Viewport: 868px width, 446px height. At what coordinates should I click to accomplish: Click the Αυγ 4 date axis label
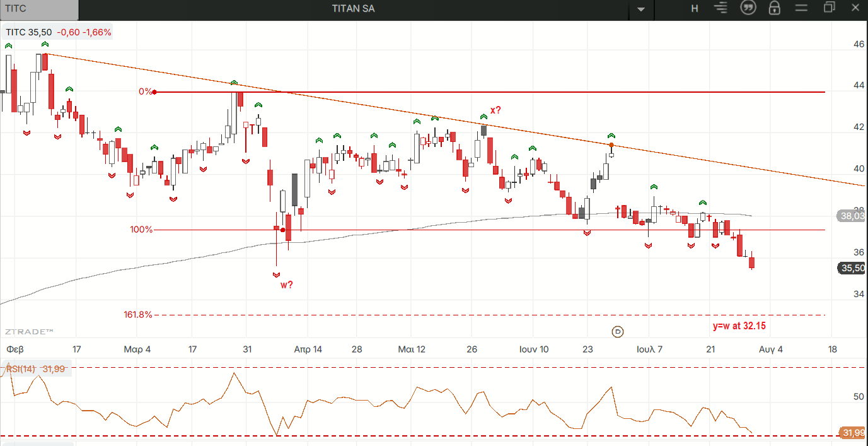[x=771, y=349]
